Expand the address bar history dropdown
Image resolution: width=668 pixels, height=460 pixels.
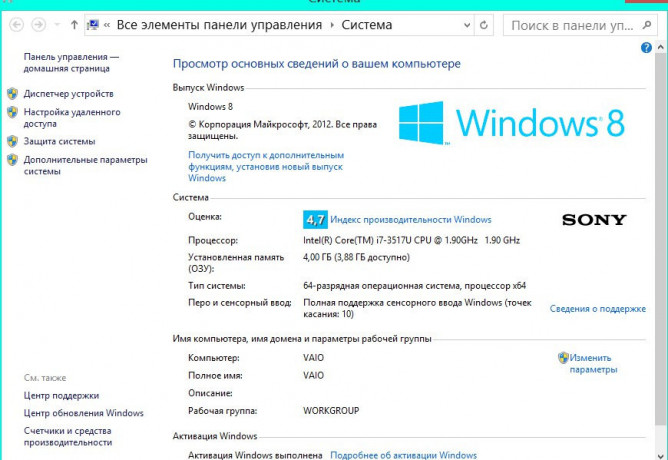tap(467, 25)
